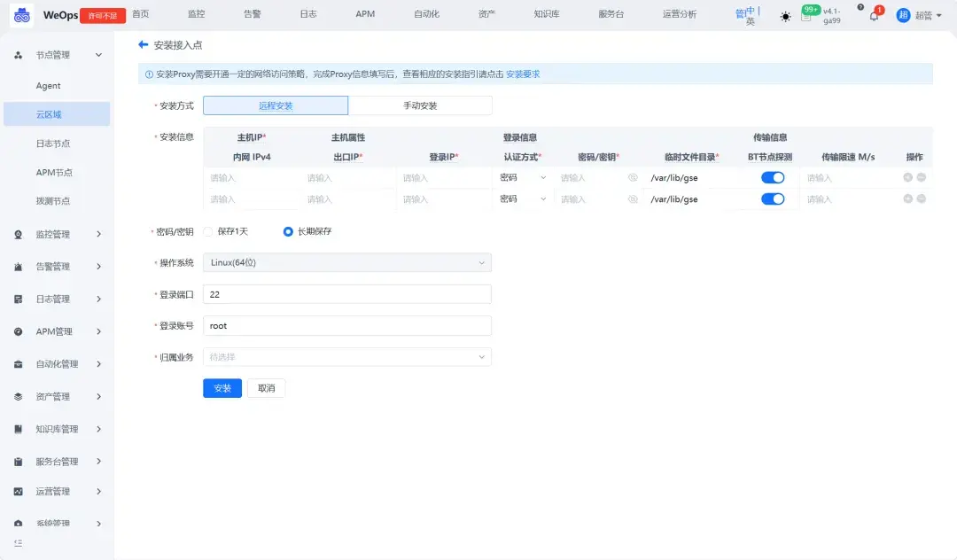
Task: Open Agent in the sidebar
Action: click(x=48, y=86)
